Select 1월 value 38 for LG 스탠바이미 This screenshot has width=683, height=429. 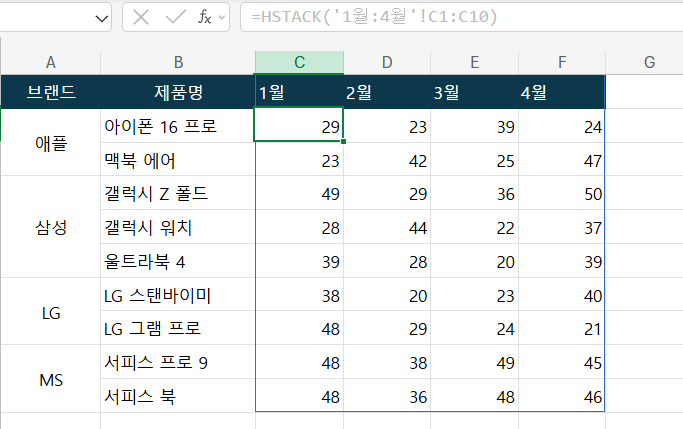[x=299, y=295]
